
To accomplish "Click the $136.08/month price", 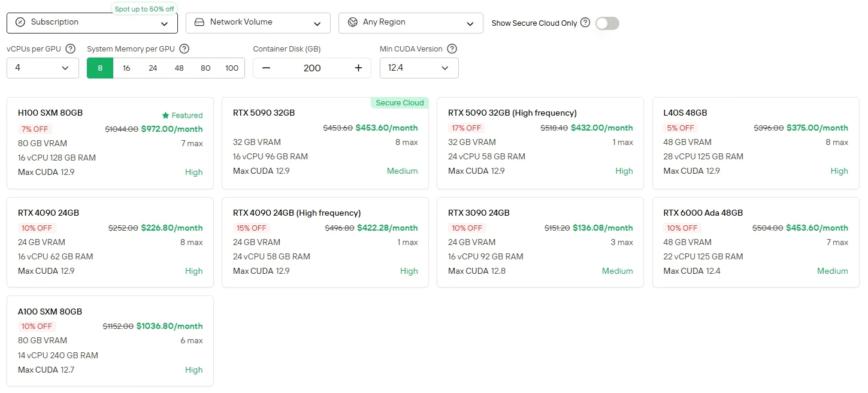I will pyautogui.click(x=603, y=228).
